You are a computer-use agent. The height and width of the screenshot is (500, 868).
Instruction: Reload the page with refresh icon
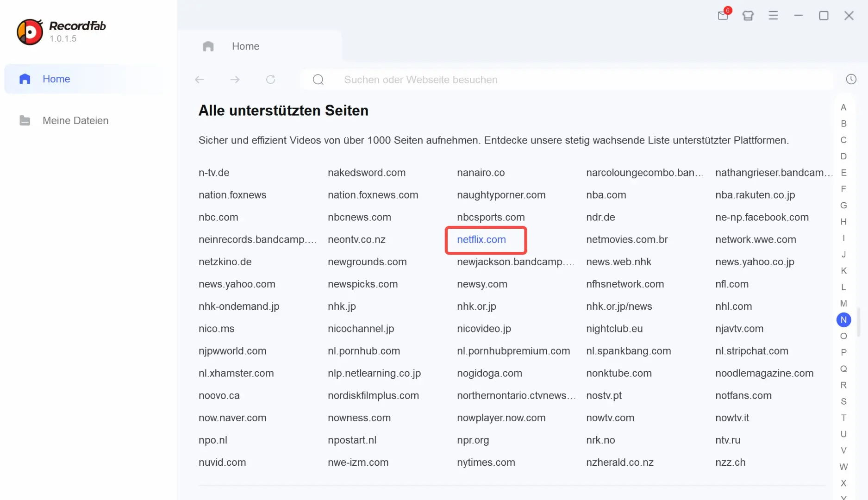coord(271,80)
